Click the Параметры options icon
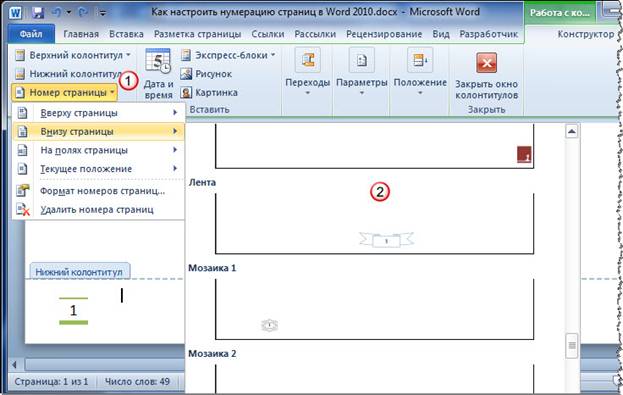 click(x=362, y=60)
